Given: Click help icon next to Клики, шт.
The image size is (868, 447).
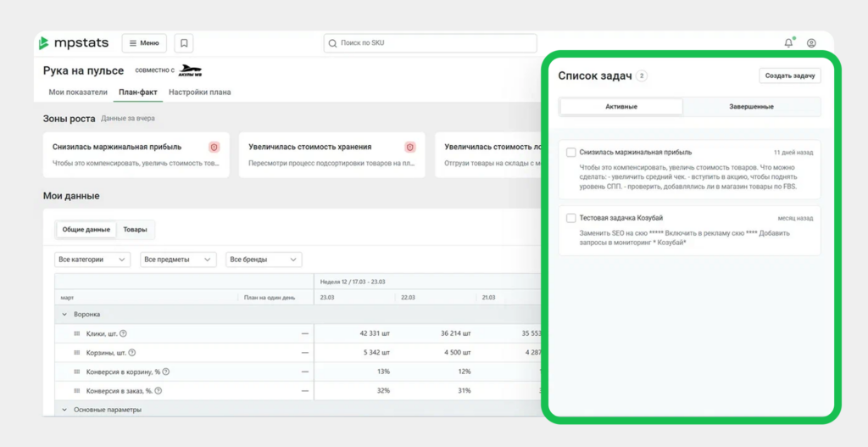Looking at the screenshot, I should coord(124,333).
